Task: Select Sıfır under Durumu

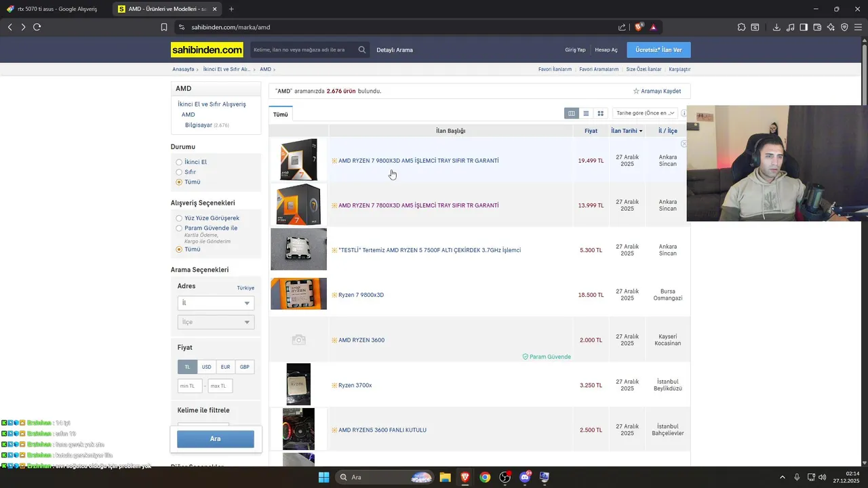Action: (x=179, y=172)
